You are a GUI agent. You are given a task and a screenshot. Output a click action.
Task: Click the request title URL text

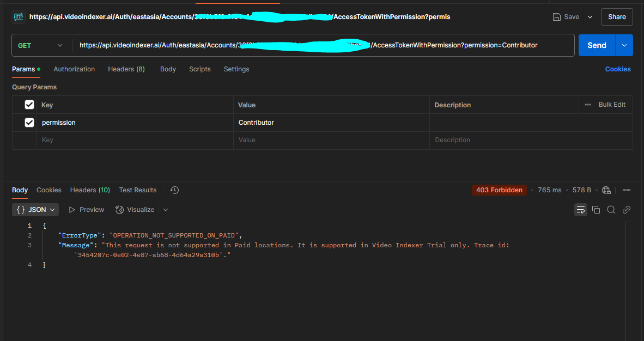240,17
